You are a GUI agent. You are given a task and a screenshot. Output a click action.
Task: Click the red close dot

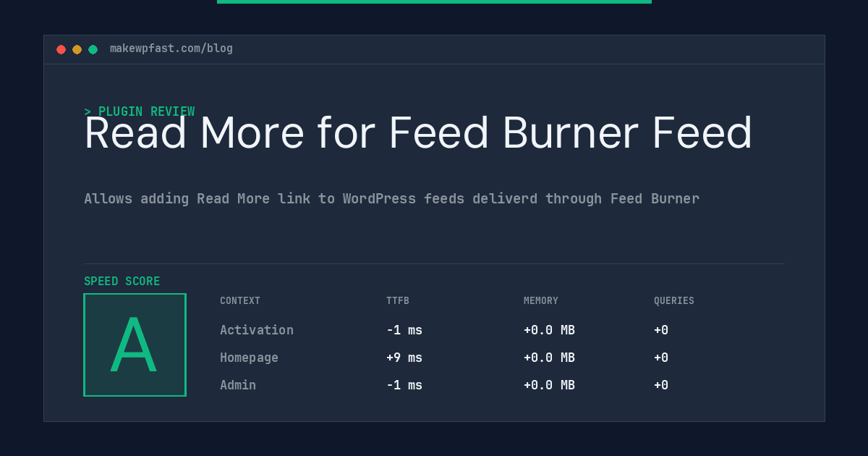point(61,49)
